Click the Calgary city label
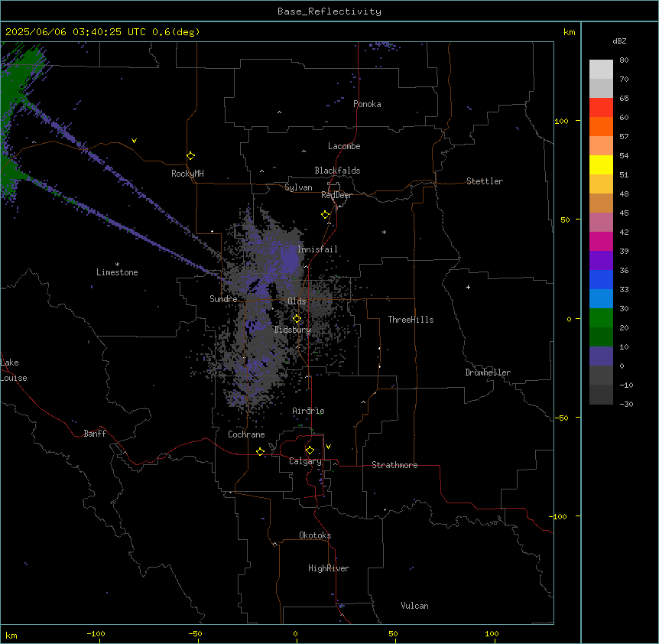This screenshot has width=659, height=644. tap(305, 461)
